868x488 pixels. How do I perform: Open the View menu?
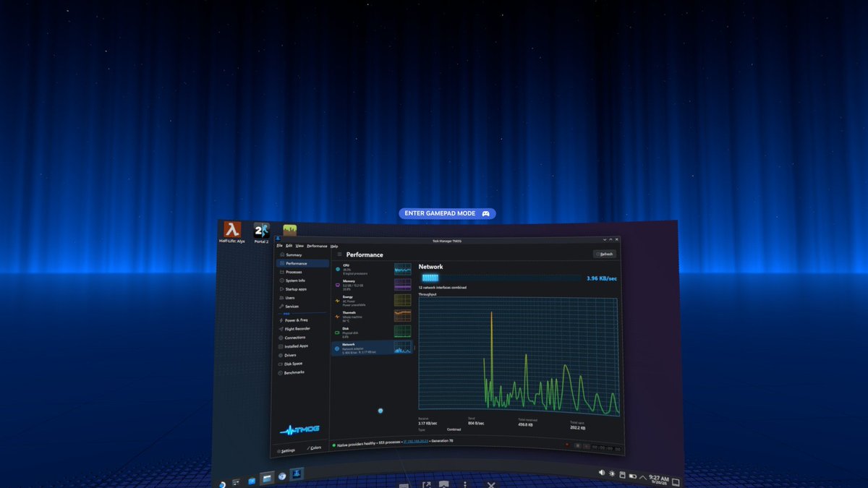(x=299, y=246)
